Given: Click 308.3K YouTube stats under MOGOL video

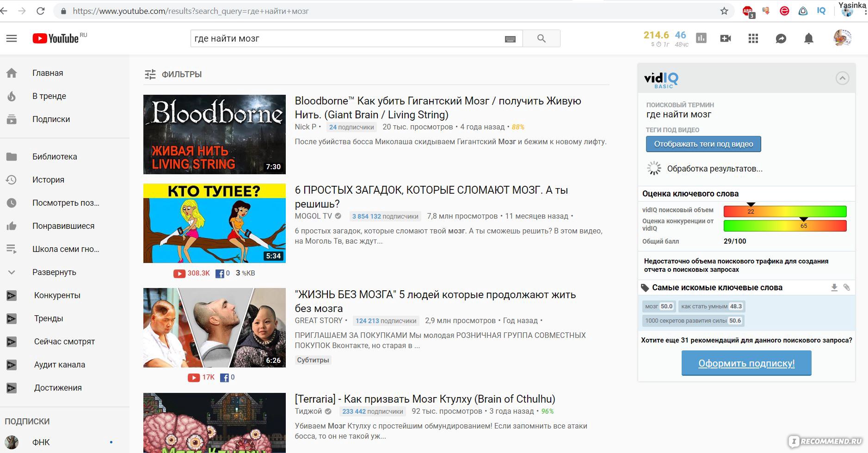Looking at the screenshot, I should coord(192,273).
